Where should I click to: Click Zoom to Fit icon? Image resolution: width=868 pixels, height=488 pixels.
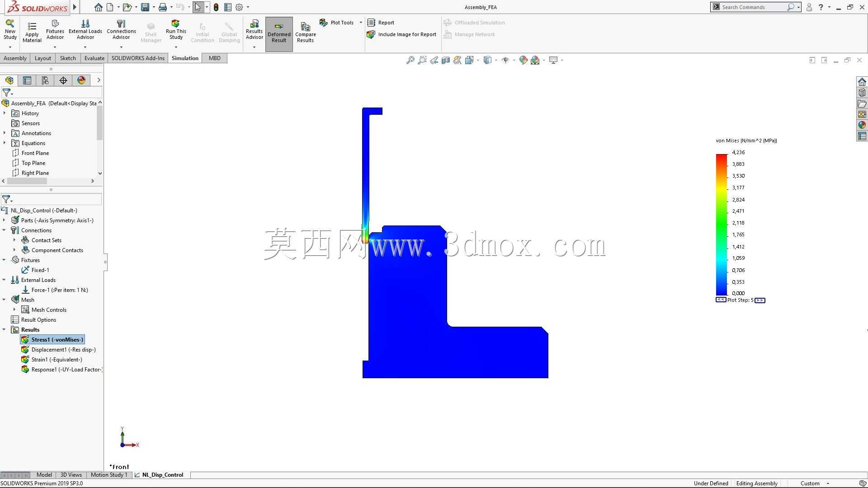coord(410,60)
